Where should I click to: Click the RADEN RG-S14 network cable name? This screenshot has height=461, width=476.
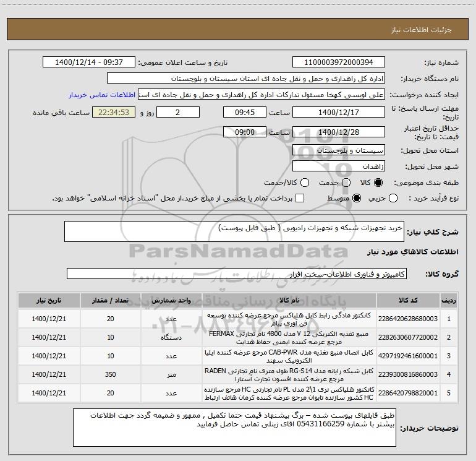pyautogui.click(x=289, y=375)
